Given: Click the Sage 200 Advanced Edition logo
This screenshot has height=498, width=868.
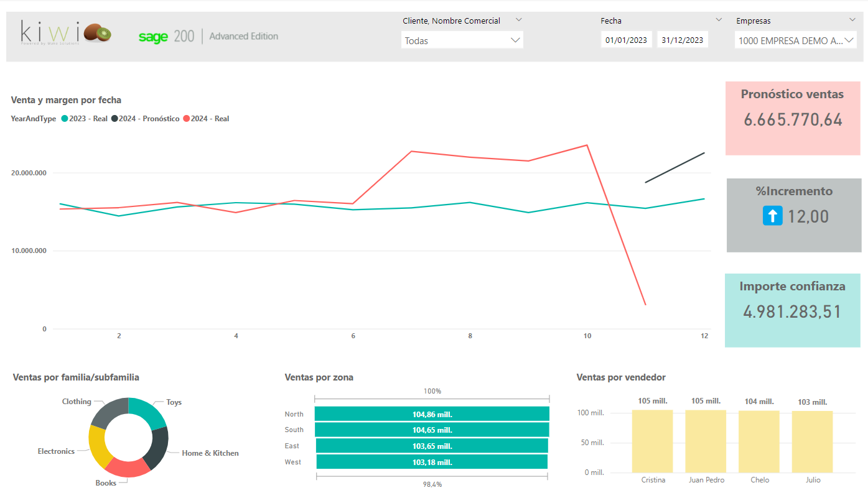Looking at the screenshot, I should (208, 36).
